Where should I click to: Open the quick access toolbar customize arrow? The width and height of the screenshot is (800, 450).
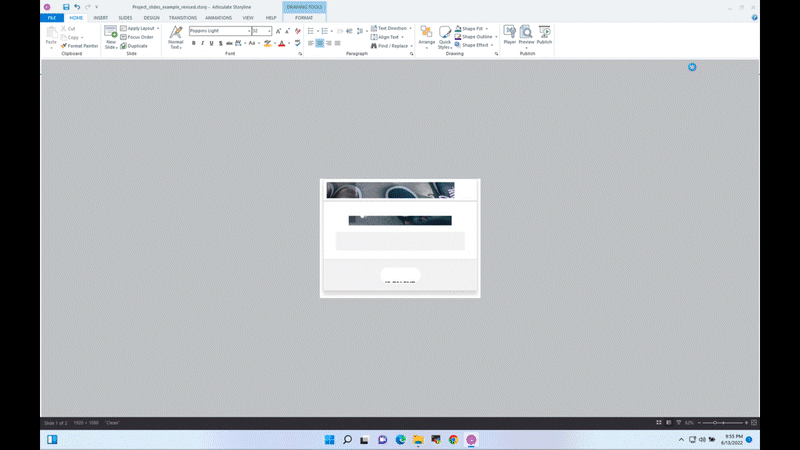(96, 7)
